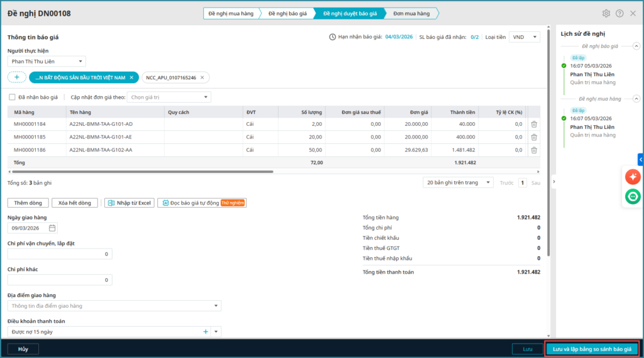Image resolution: width=644 pixels, height=358 pixels.
Task: Click the green chat support icon
Action: tap(632, 197)
